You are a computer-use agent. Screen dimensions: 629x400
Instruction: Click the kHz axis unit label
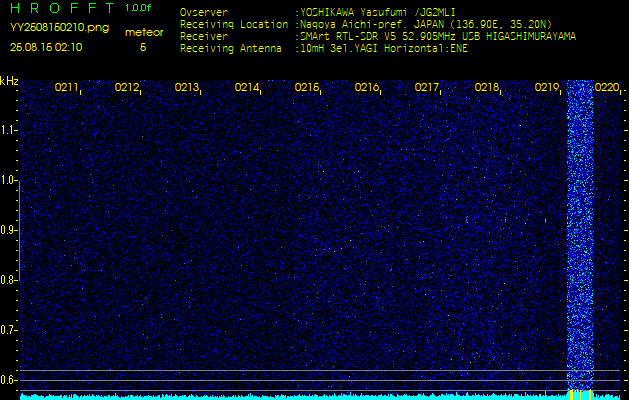(9, 81)
